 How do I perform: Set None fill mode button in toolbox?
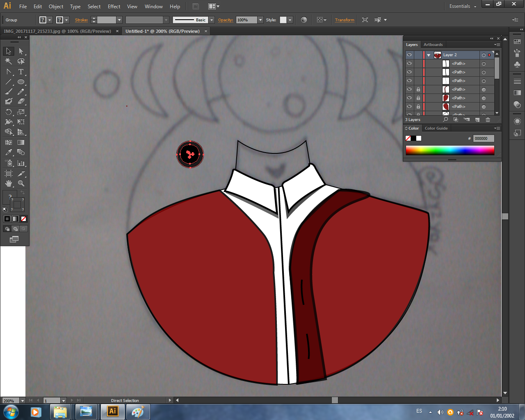point(23,219)
